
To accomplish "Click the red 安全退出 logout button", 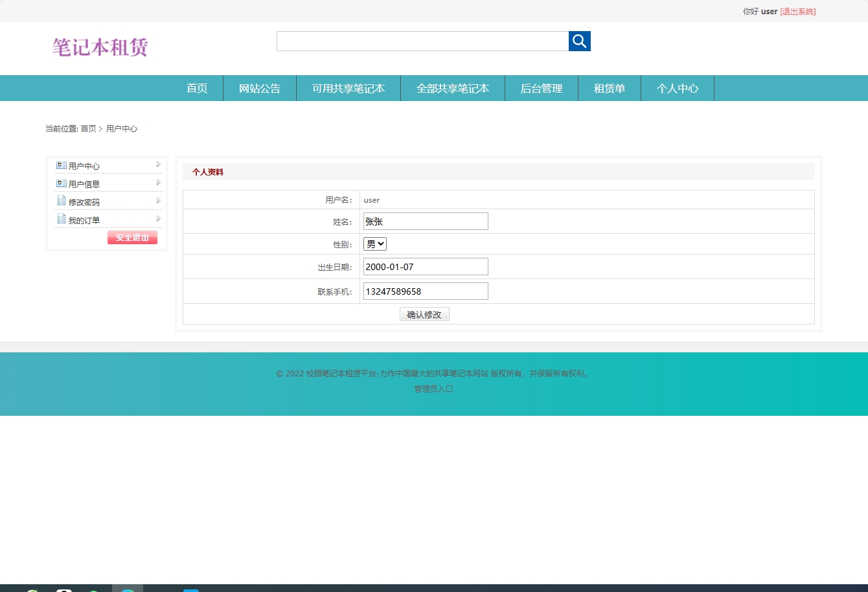I will [x=132, y=237].
